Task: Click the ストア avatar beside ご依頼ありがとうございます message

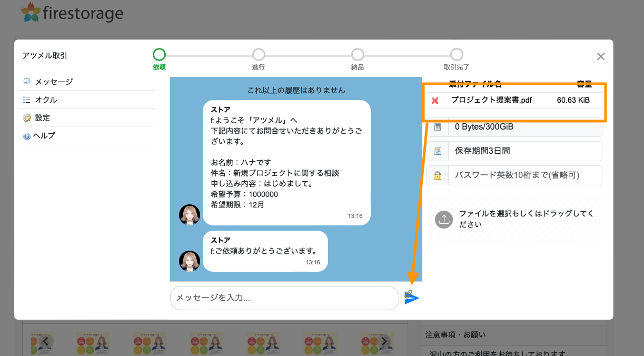Action: click(x=190, y=261)
